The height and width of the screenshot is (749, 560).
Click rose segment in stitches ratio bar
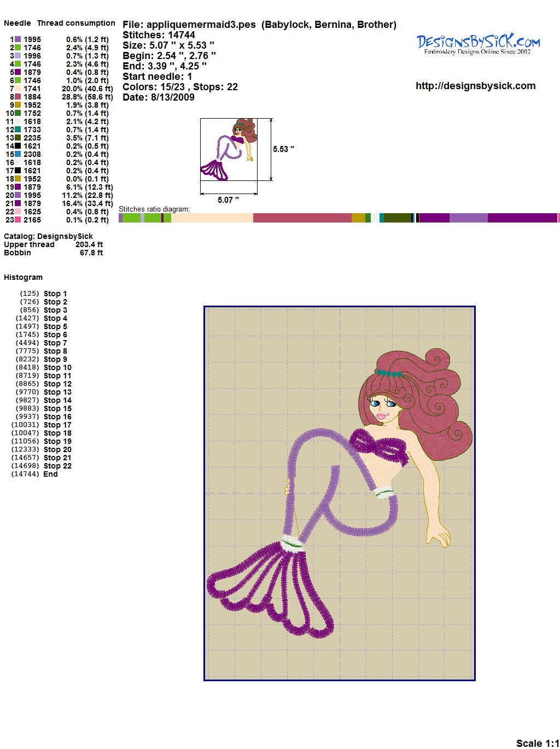point(302,218)
